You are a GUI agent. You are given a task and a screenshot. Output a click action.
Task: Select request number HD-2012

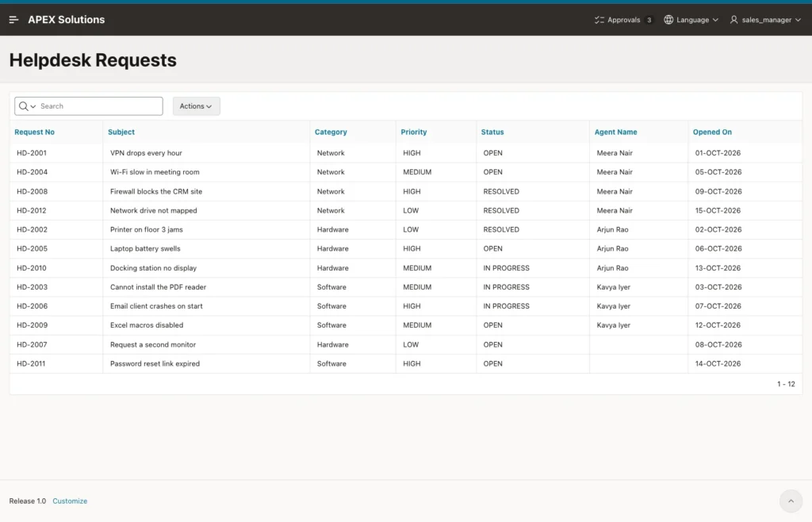(x=32, y=210)
